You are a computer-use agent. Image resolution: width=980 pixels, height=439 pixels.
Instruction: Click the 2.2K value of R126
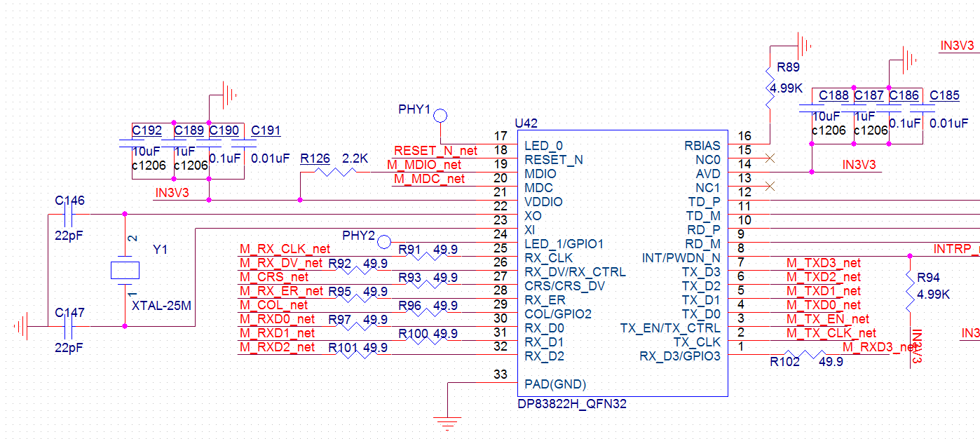355,159
